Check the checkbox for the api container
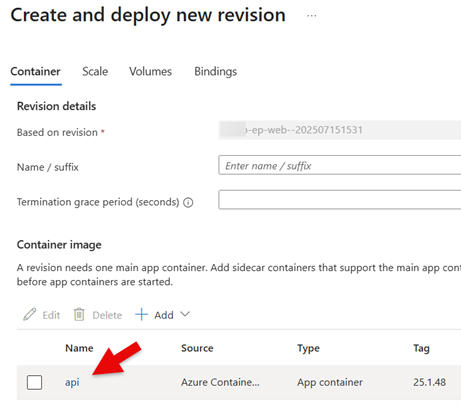The height and width of the screenshot is (405, 461). 34,382
